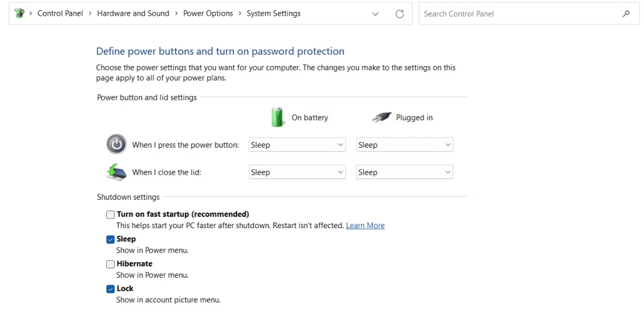Image resolution: width=644 pixels, height=335 pixels.
Task: Click the green battery icon
Action: coord(277,117)
